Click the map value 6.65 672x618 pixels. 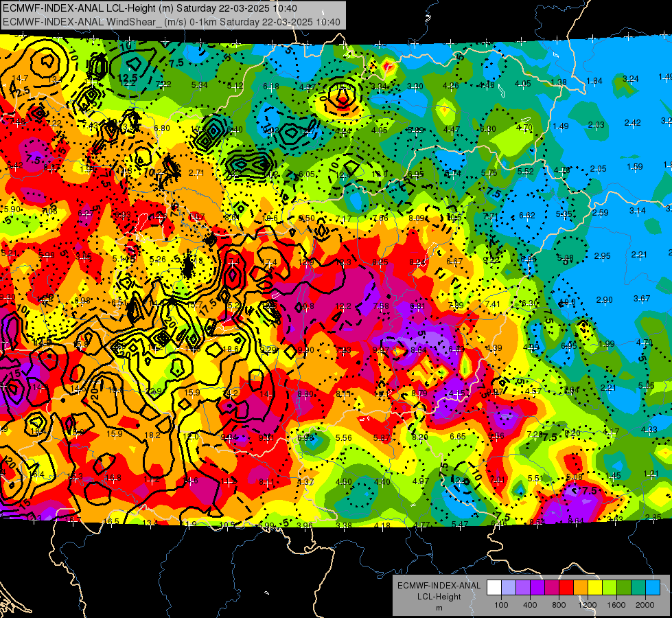click(x=458, y=437)
